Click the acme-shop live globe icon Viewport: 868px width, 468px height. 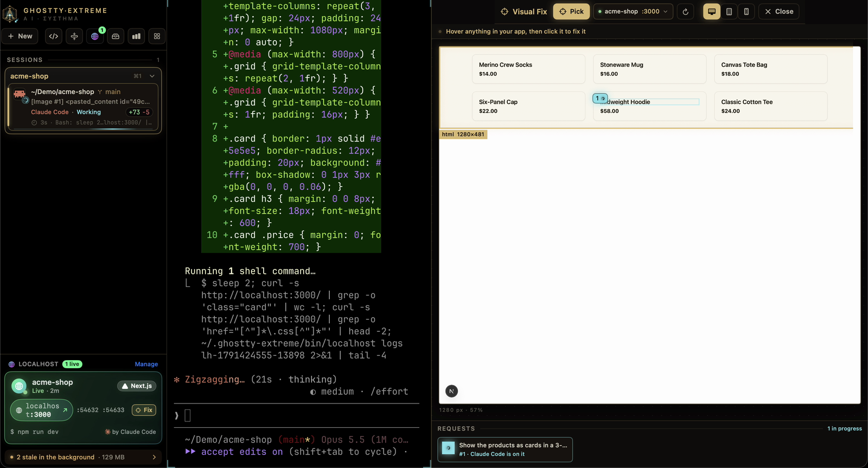coord(19,386)
